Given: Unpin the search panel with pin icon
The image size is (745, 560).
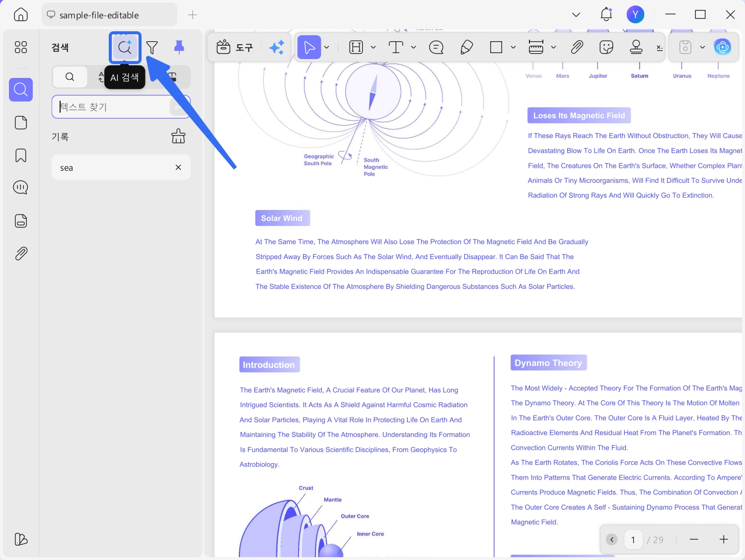Looking at the screenshot, I should [x=179, y=47].
